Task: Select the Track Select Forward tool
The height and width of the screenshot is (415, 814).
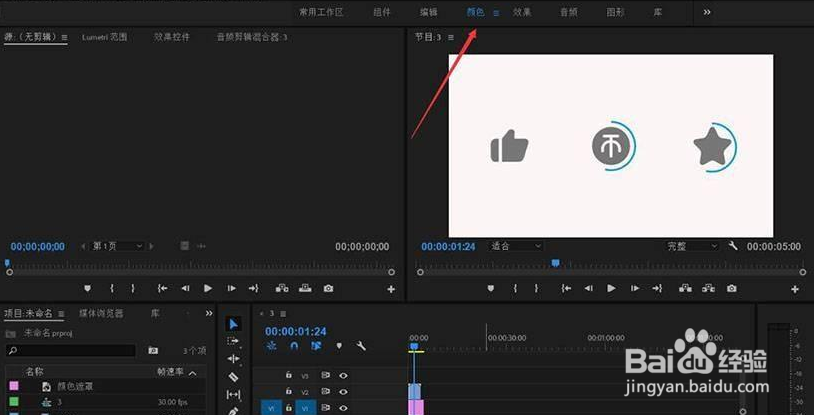Action: (233, 341)
